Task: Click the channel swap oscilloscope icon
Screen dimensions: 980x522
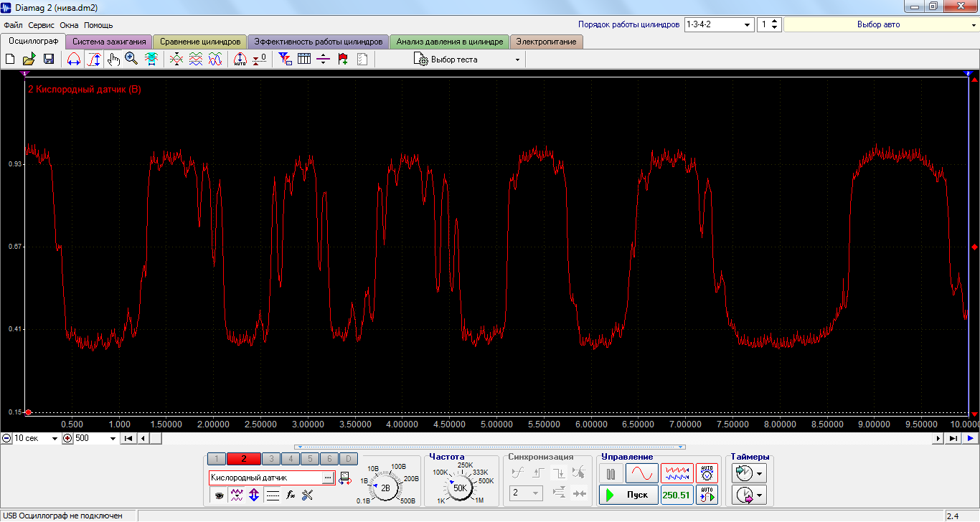Action: coord(345,478)
